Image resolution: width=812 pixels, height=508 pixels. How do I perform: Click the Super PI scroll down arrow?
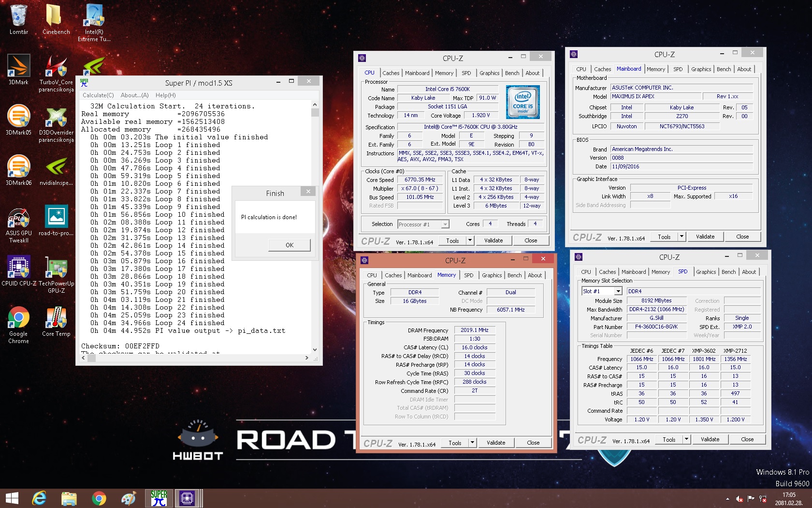pos(315,349)
